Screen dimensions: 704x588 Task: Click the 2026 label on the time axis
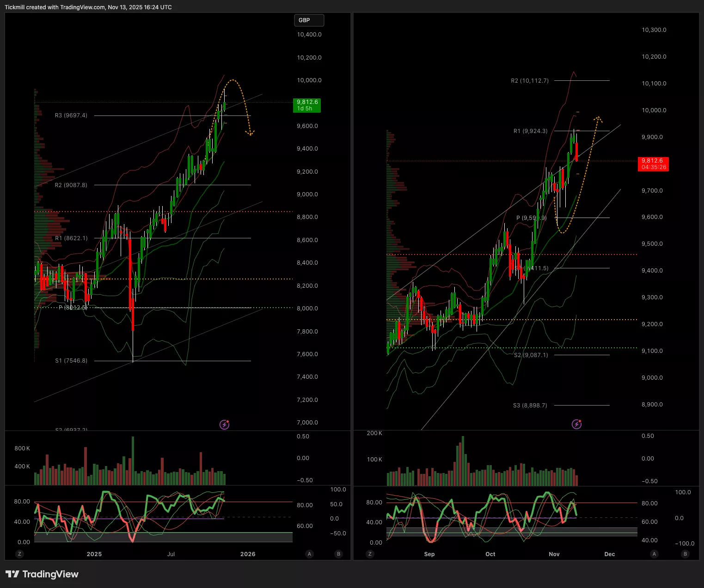tap(248, 554)
